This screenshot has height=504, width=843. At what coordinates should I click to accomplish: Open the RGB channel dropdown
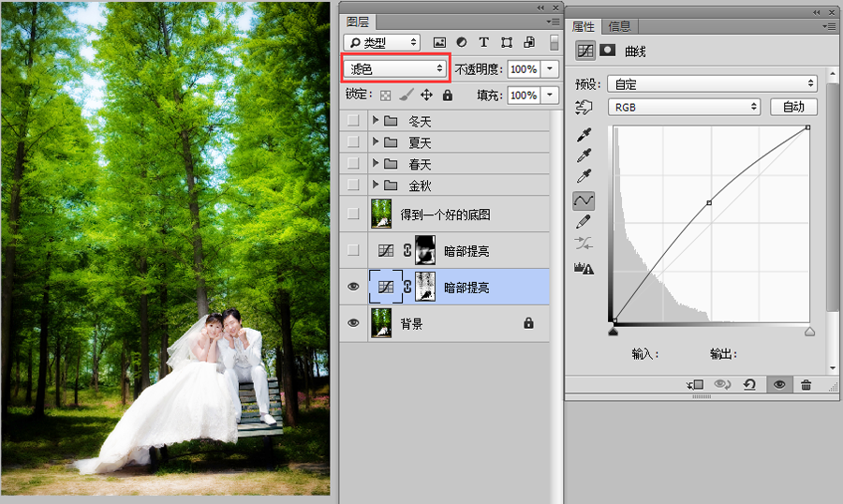(684, 107)
